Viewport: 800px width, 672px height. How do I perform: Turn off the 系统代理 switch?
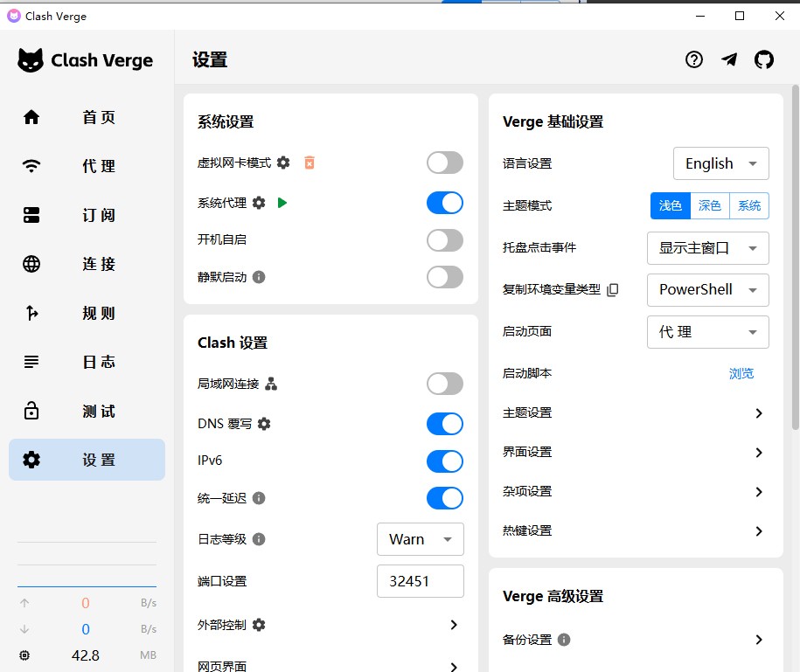[445, 203]
